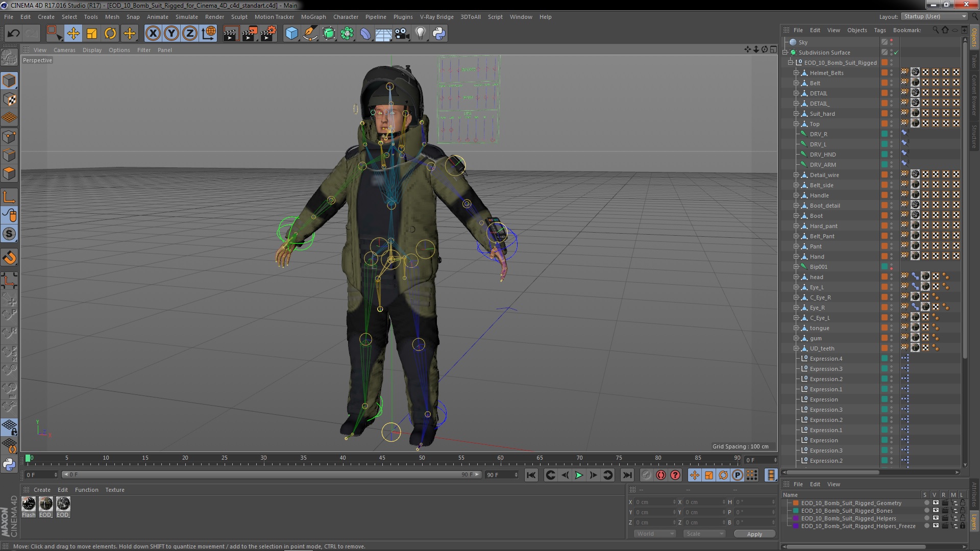Select the Expression.4 object row

(826, 359)
